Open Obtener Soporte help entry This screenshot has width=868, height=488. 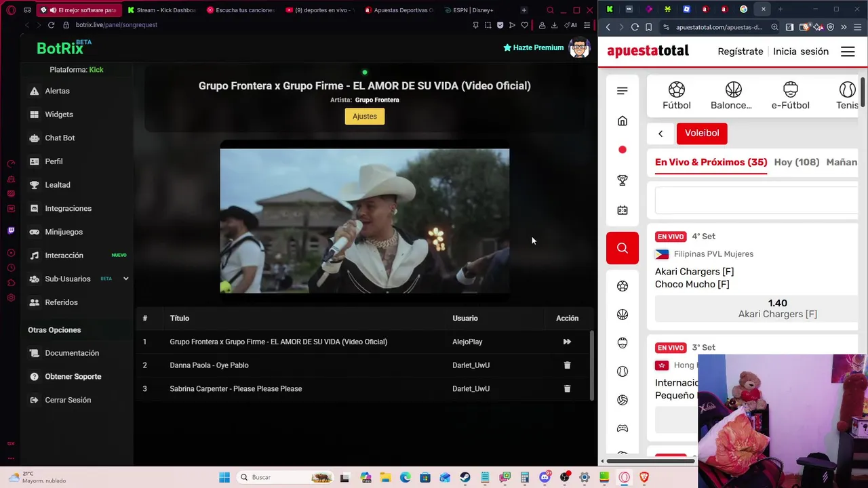[x=73, y=377]
